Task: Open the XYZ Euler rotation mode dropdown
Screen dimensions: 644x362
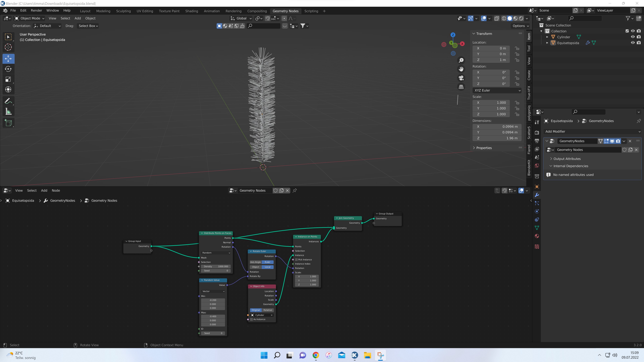Action: 497,90
